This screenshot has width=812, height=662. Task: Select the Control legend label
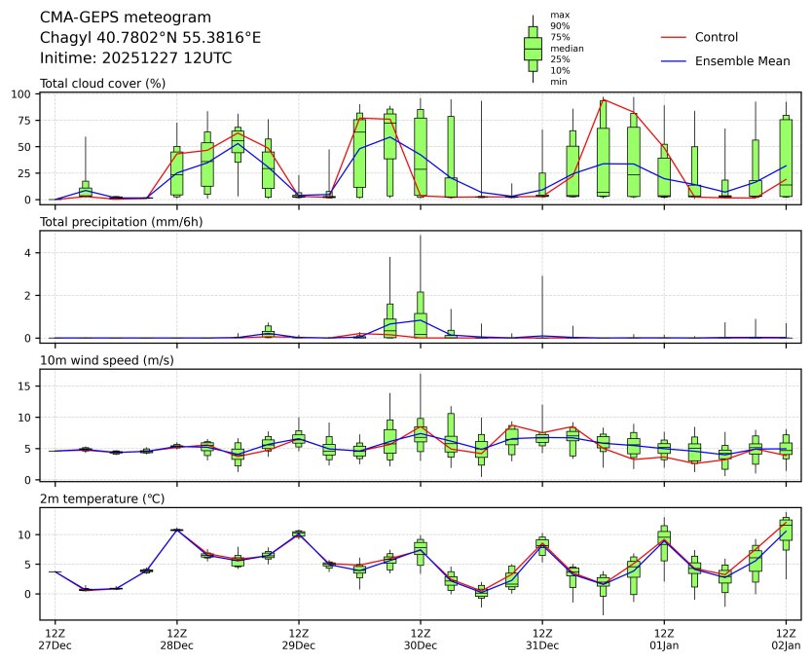716,37
